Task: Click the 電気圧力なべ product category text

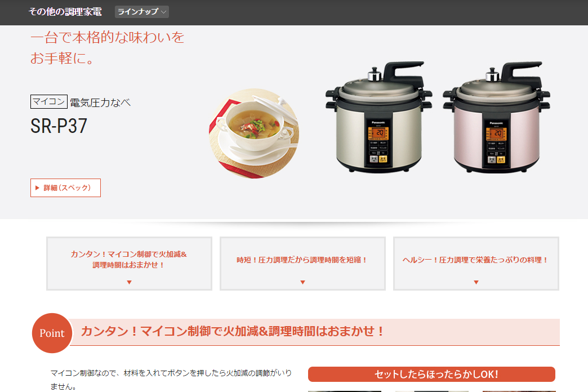Action: pyautogui.click(x=100, y=103)
